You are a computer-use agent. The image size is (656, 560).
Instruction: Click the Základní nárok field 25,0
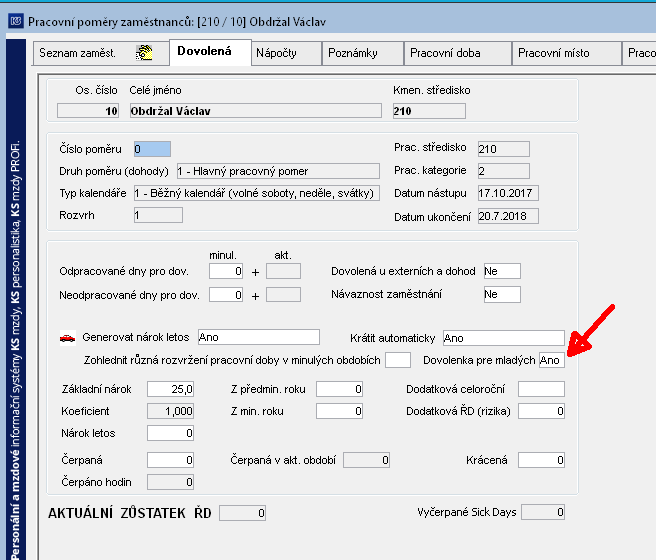tap(170, 389)
